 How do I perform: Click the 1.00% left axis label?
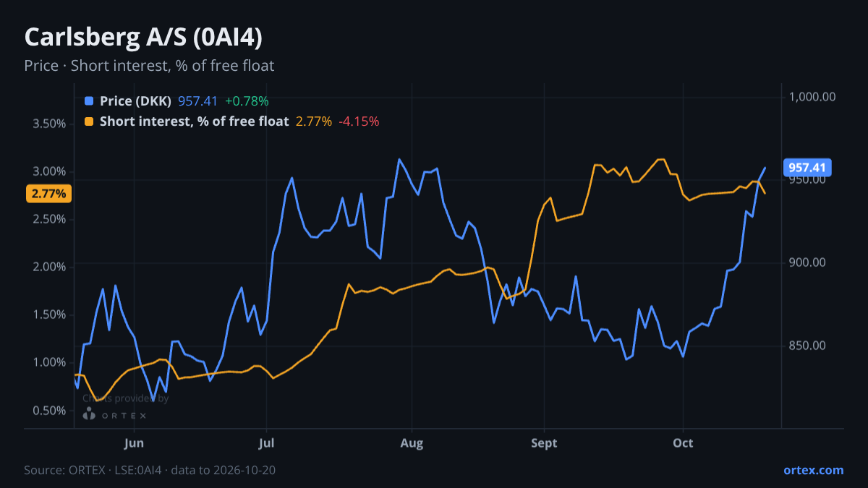click(x=49, y=362)
